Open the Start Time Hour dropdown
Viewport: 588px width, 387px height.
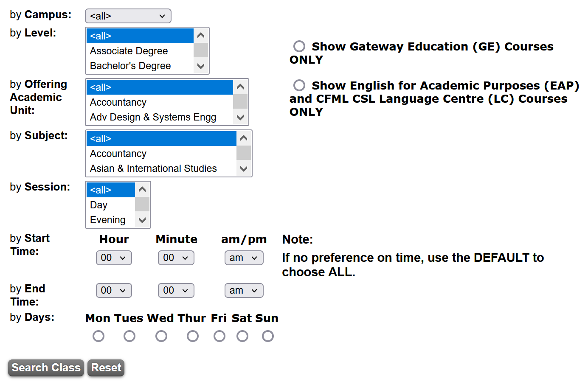(x=114, y=258)
